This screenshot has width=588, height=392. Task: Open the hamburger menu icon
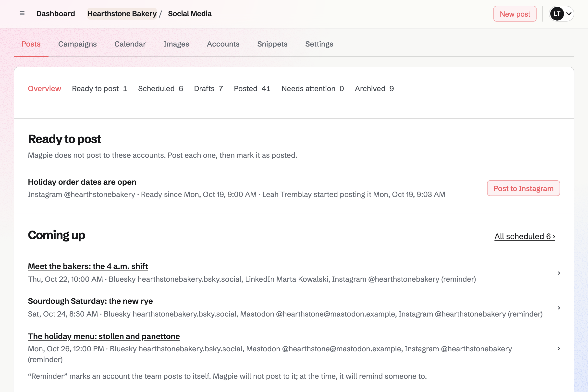[22, 13]
